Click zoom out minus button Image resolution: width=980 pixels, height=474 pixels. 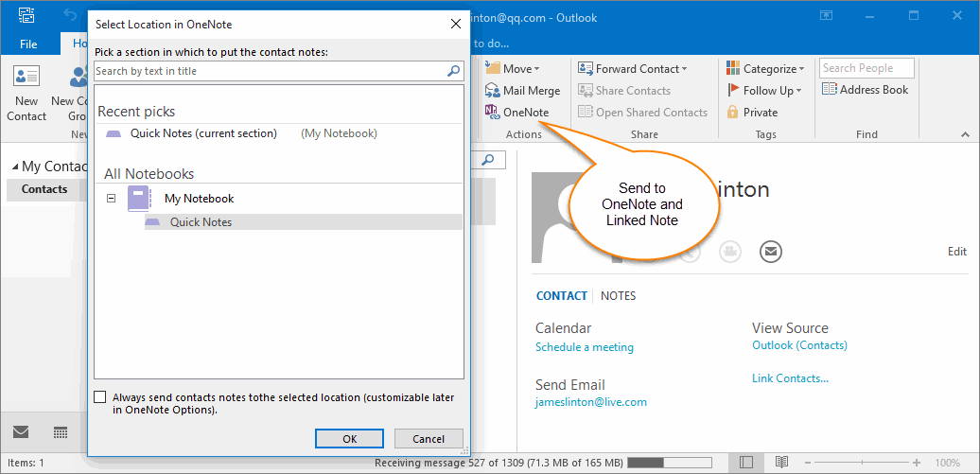click(808, 463)
